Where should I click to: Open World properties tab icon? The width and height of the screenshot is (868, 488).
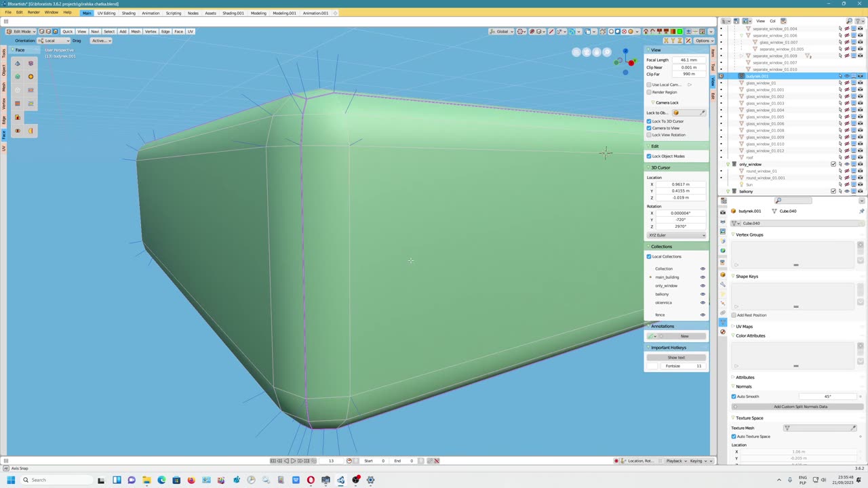(723, 251)
